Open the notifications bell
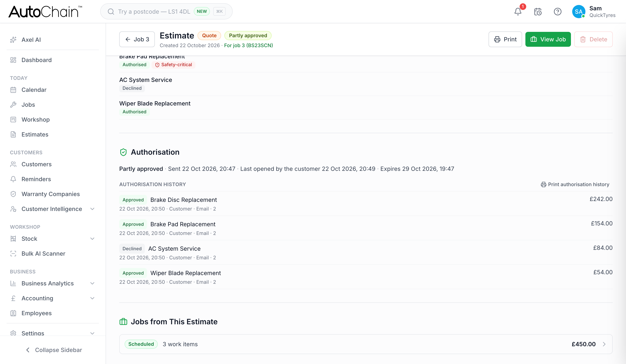626x364 pixels. click(x=518, y=11)
